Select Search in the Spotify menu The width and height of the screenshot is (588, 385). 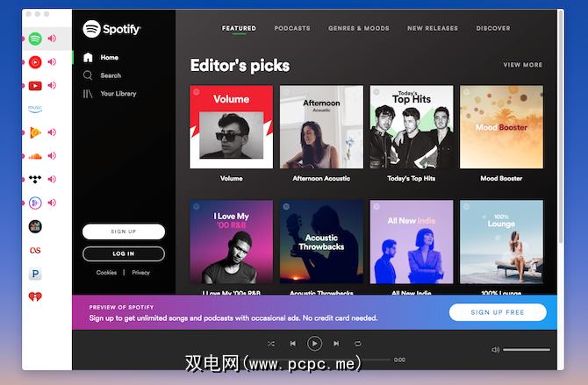[x=111, y=75]
